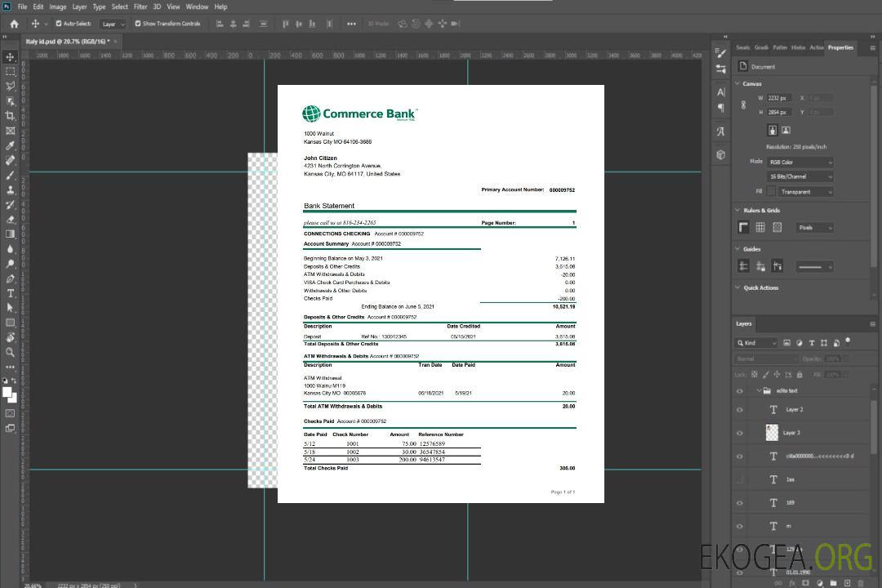Select the Polygonal Lasso tool

coord(10,86)
